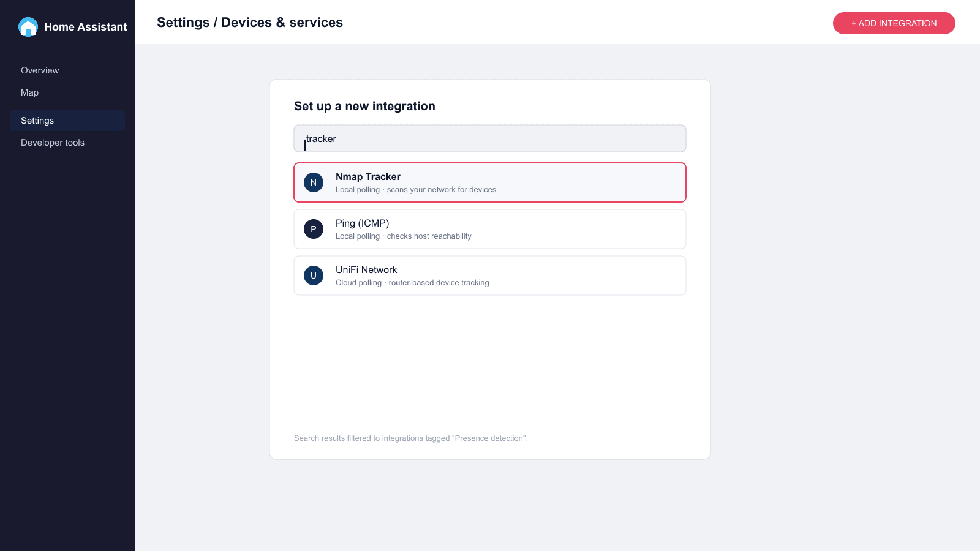Image resolution: width=980 pixels, height=551 pixels.
Task: Click the Presence detection filter note
Action: click(x=411, y=438)
